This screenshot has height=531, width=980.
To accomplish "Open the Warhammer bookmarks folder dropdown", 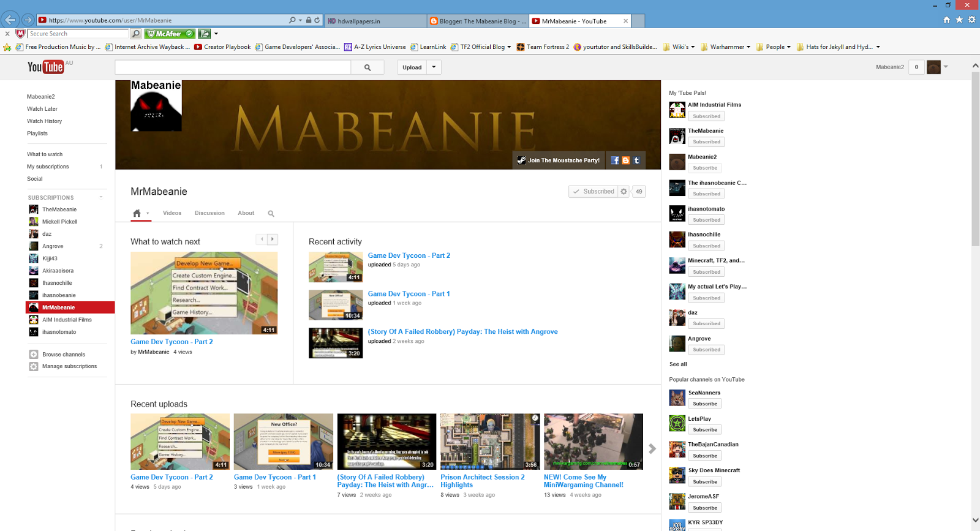I will (748, 47).
